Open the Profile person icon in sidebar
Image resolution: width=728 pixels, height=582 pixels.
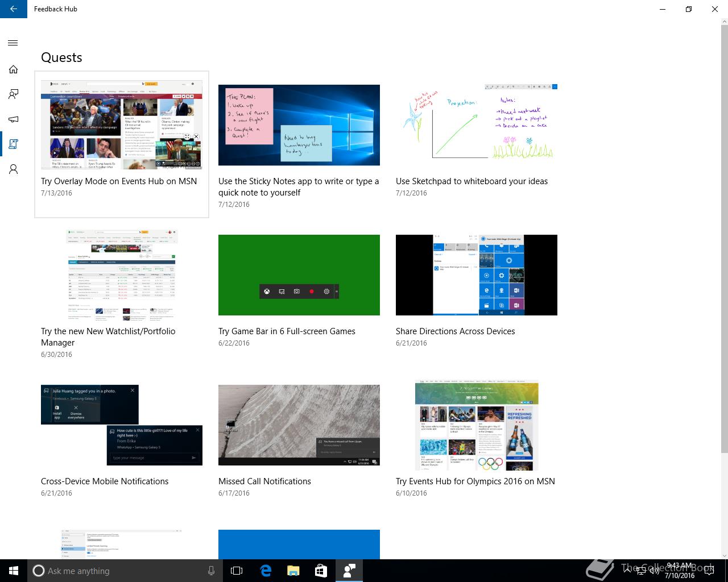[x=13, y=169]
